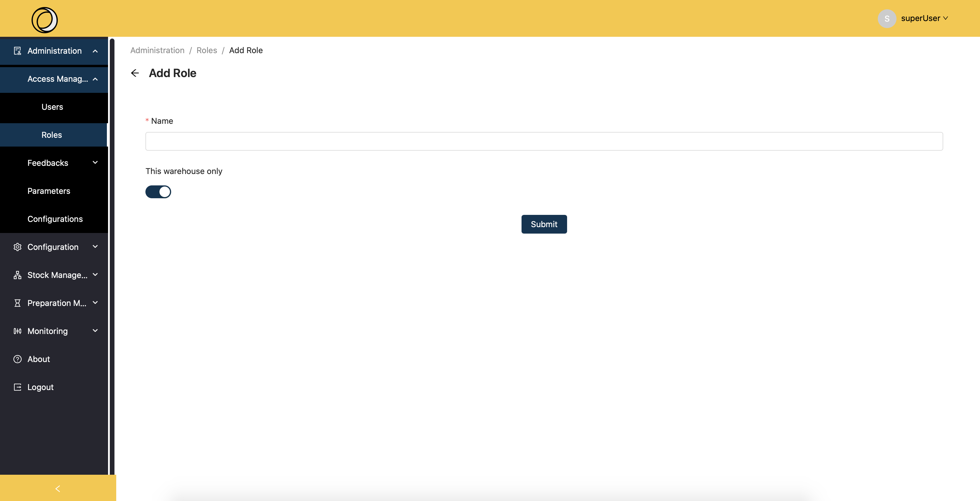
Task: Collapse the Access Management submenu chevron
Action: [x=95, y=79]
